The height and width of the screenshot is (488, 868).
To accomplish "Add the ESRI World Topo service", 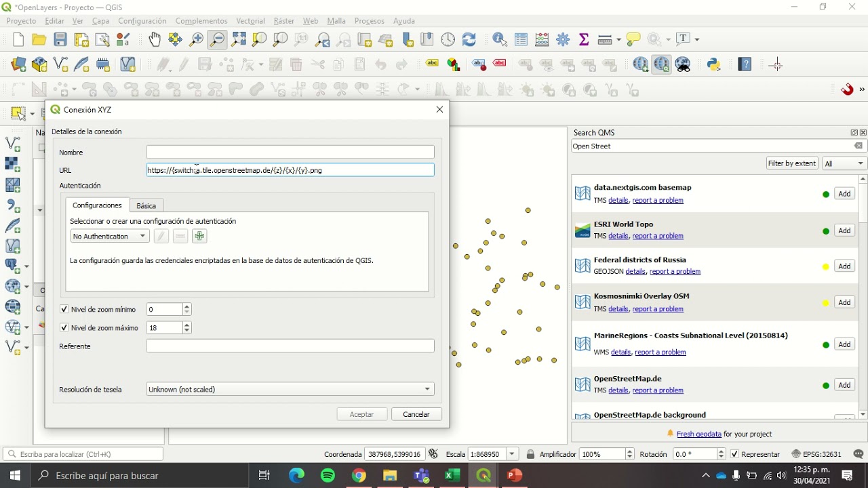I will (x=844, y=230).
